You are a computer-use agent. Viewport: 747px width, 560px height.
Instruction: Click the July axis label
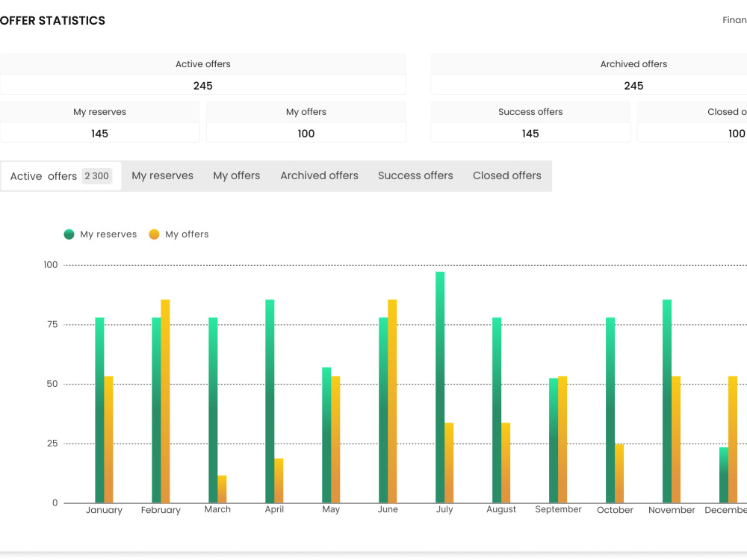pyautogui.click(x=444, y=509)
